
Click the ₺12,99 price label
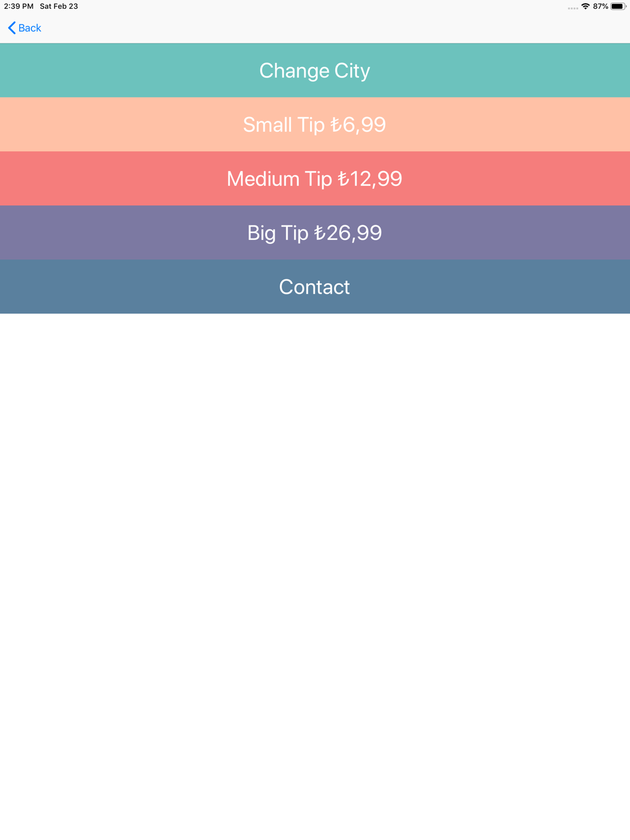370,179
